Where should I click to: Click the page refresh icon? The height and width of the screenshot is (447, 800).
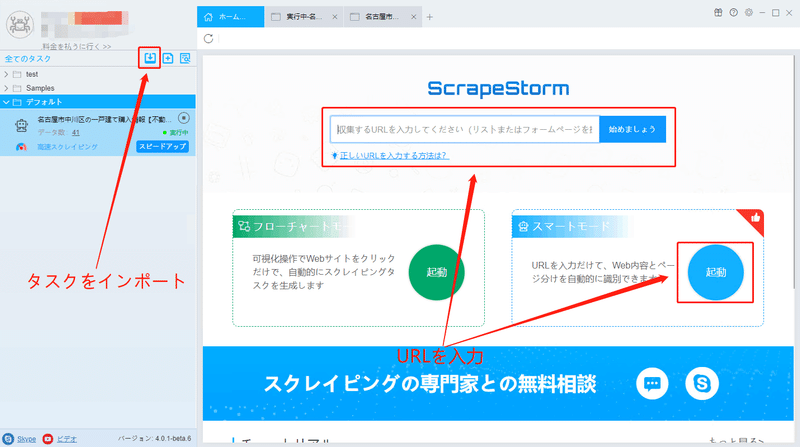click(x=208, y=38)
